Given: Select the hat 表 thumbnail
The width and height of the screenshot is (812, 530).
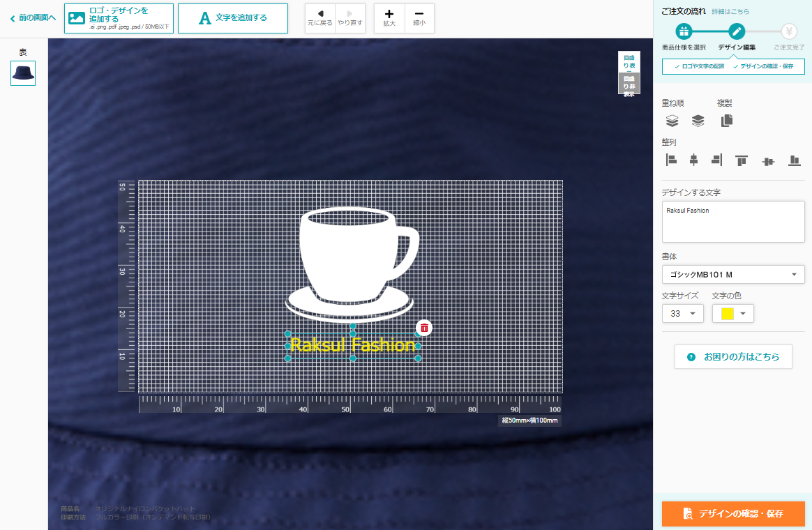Looking at the screenshot, I should (x=23, y=73).
